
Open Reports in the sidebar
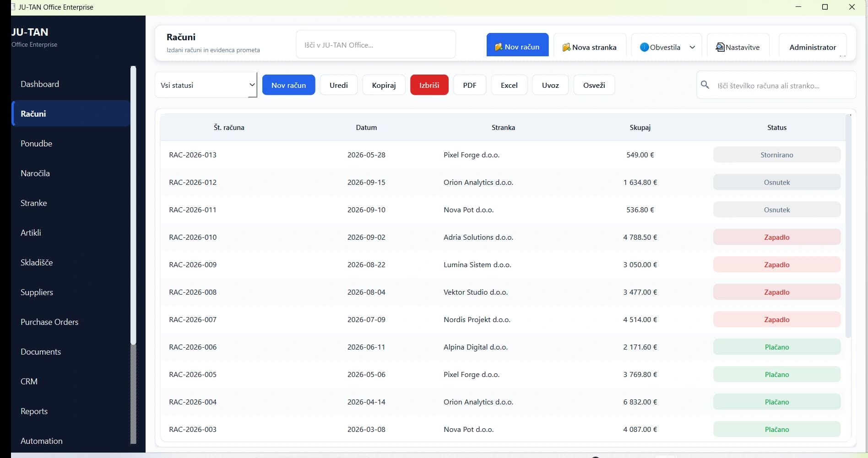coord(71,411)
